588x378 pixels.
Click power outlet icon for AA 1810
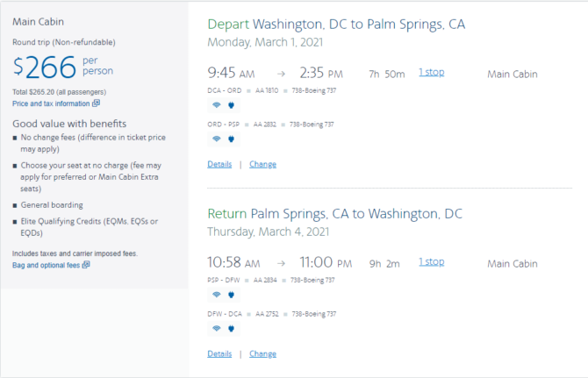231,105
